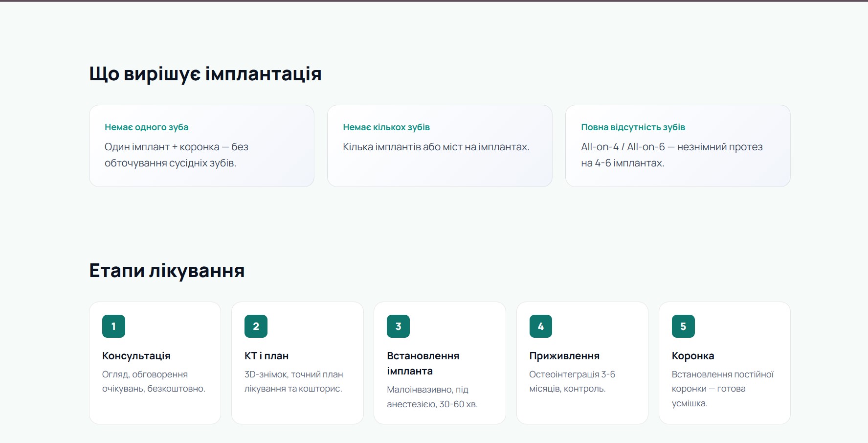Click the 'Немає одного зуба' card title

[x=146, y=127]
